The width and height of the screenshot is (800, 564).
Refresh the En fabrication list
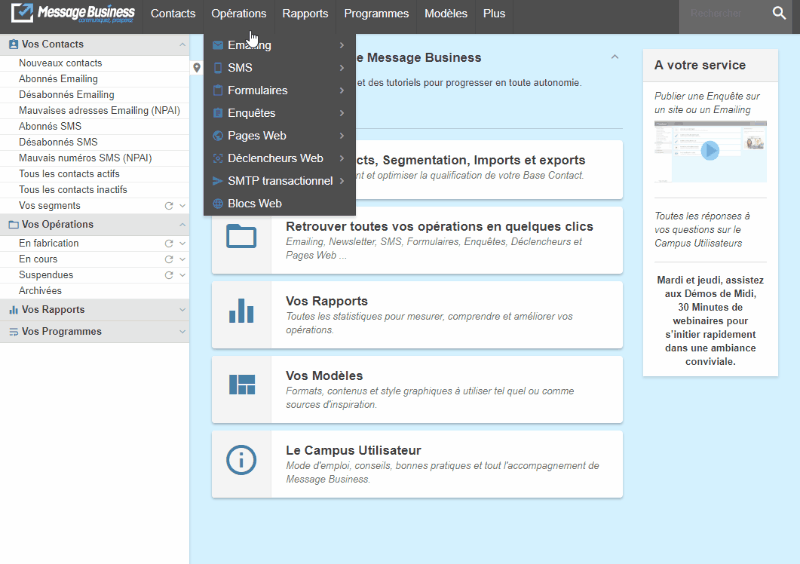click(169, 243)
